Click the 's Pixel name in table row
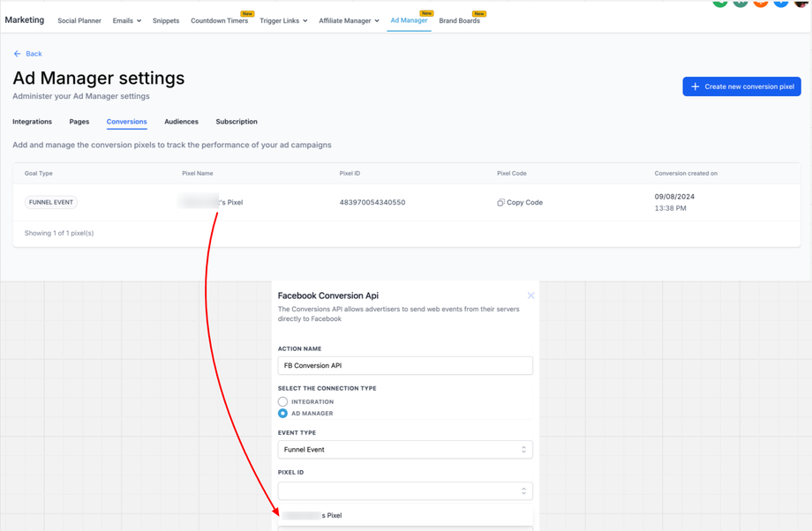 pos(211,202)
